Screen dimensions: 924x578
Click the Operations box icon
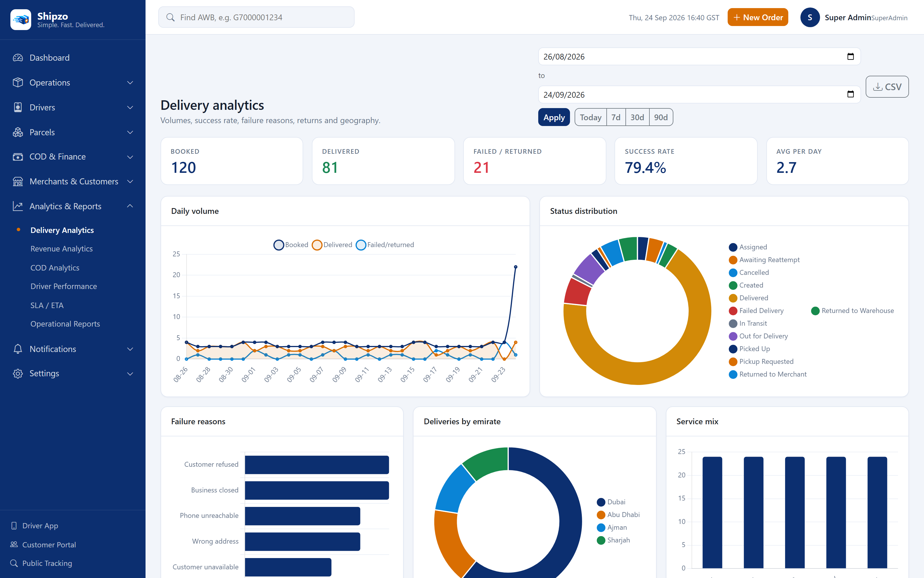tap(18, 83)
